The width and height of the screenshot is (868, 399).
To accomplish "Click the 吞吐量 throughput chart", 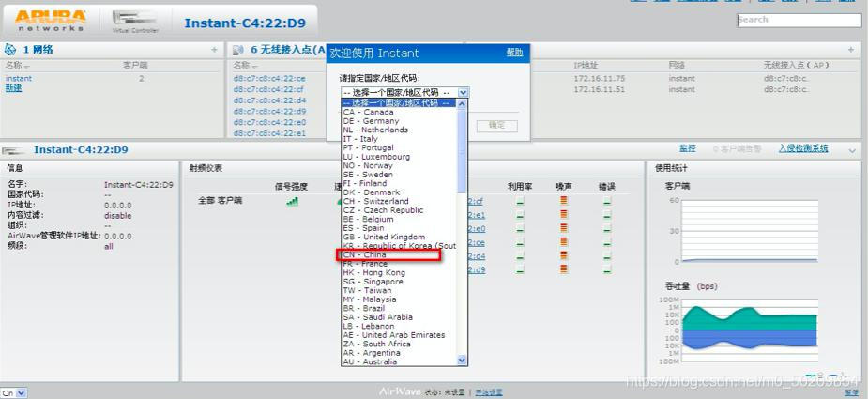I will point(750,330).
